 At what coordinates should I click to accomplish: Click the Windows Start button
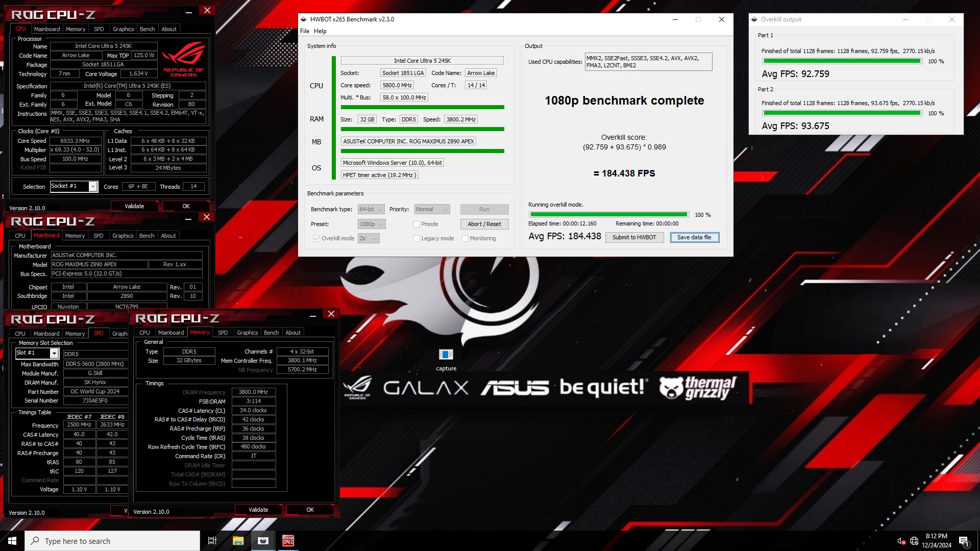pyautogui.click(x=12, y=541)
